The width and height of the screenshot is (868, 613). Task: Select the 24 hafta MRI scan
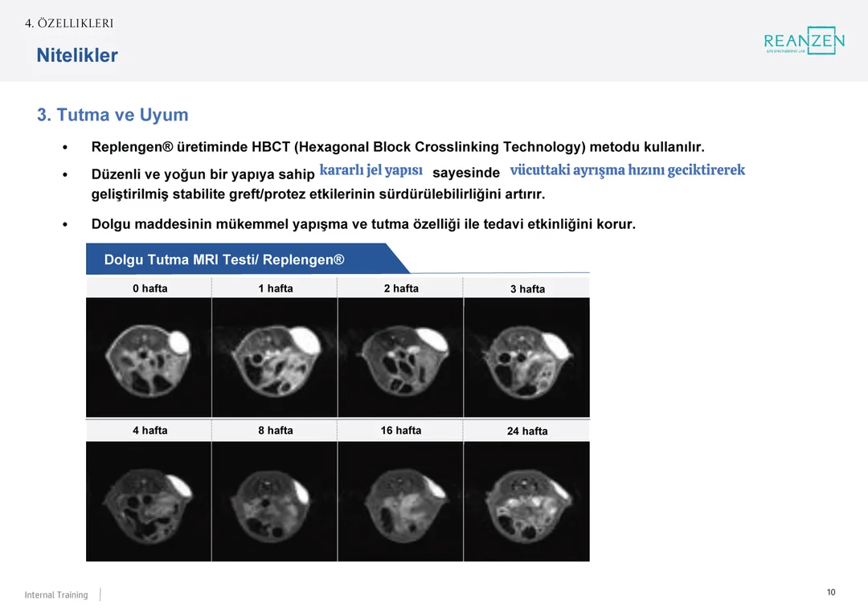(x=526, y=501)
